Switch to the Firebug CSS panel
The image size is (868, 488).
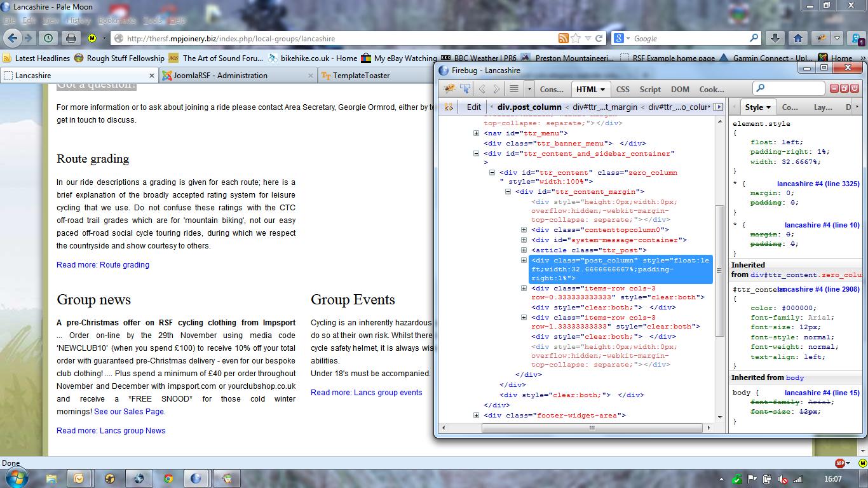[x=623, y=90]
